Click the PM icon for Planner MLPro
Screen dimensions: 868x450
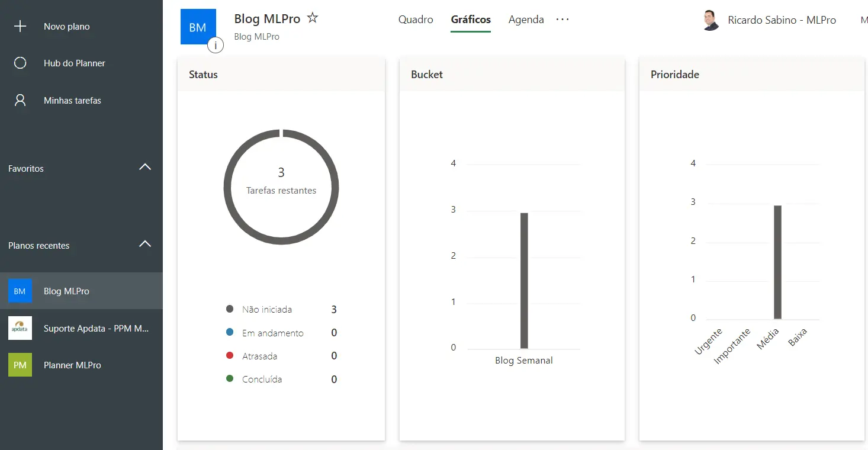click(x=20, y=365)
